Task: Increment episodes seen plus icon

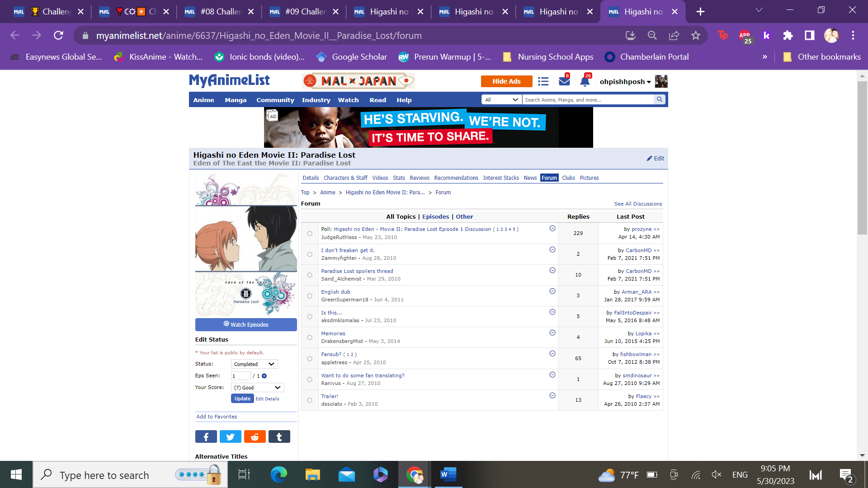Action: (x=264, y=376)
